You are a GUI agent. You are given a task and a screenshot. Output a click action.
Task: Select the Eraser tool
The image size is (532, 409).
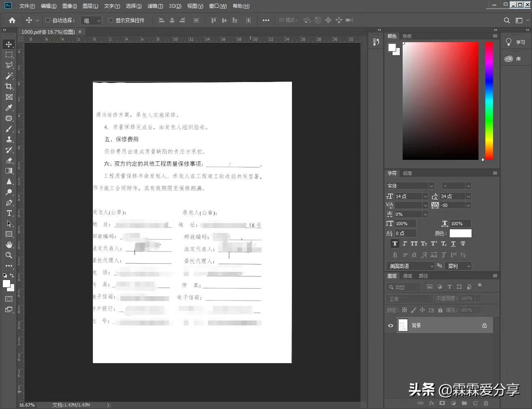9,161
